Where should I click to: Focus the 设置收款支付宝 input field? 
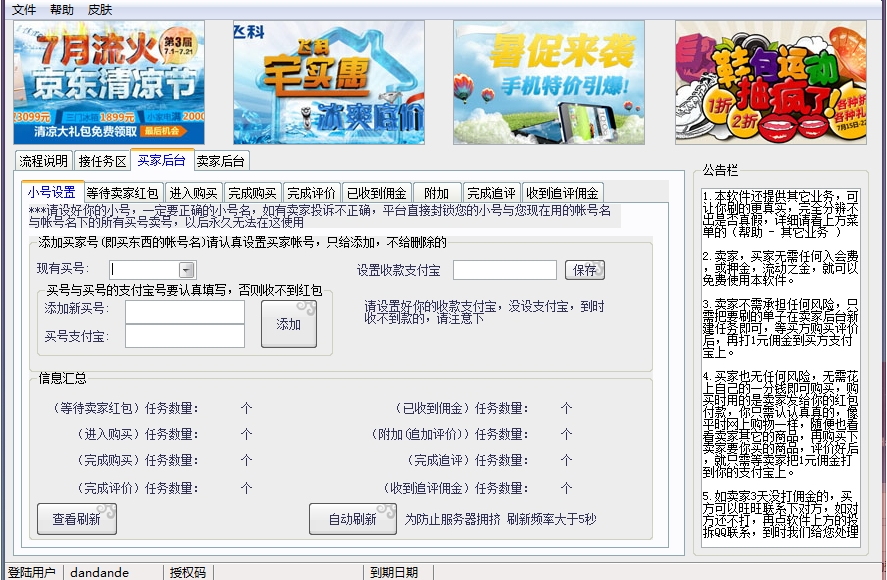[x=505, y=270]
